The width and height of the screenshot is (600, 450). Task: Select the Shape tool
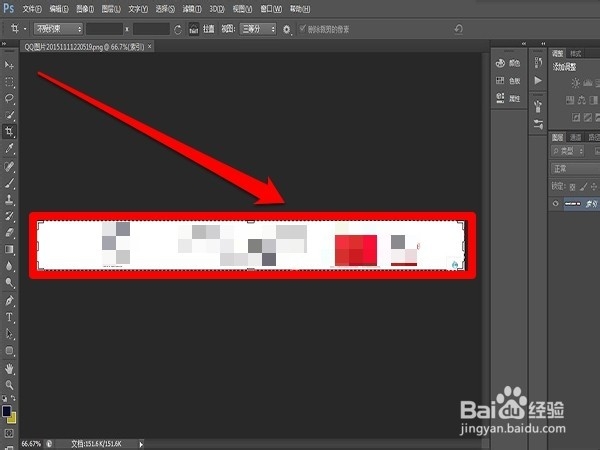(9, 350)
